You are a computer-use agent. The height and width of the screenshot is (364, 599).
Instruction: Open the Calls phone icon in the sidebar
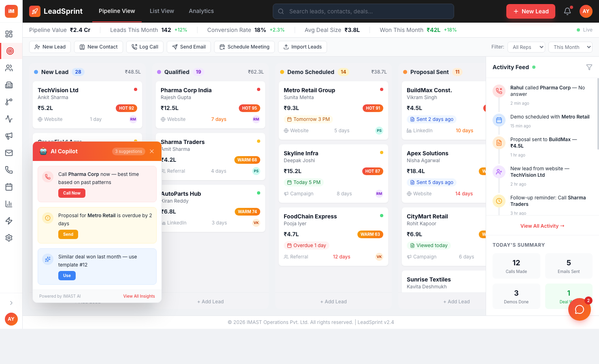click(9, 169)
